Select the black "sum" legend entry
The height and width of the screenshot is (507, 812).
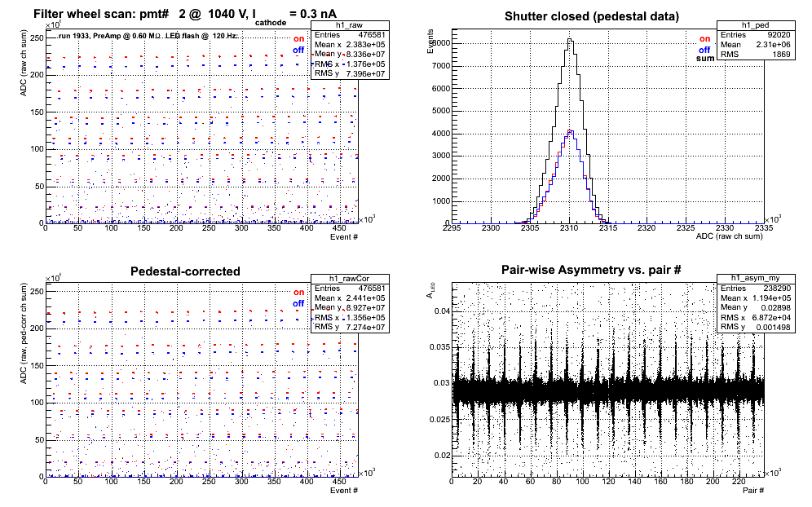coord(705,59)
